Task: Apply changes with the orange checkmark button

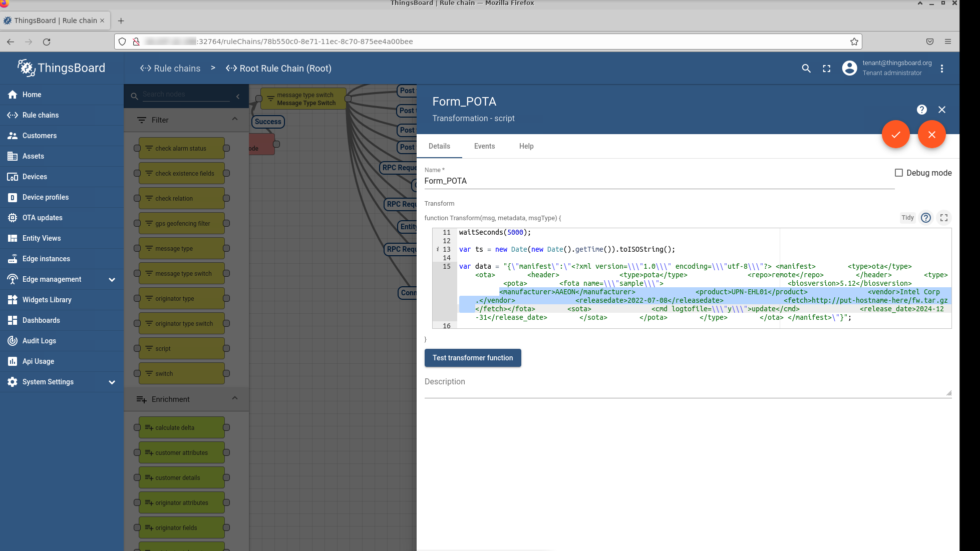Action: click(x=895, y=134)
